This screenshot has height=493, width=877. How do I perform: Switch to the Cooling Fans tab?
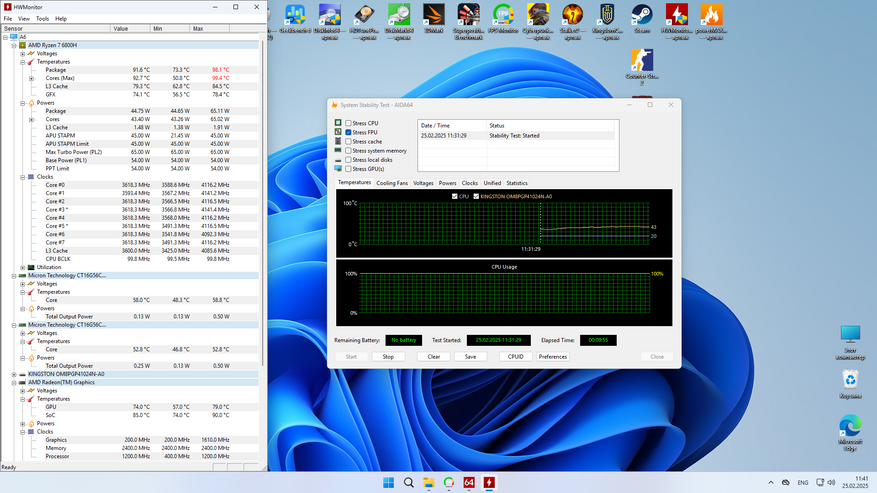(x=392, y=183)
